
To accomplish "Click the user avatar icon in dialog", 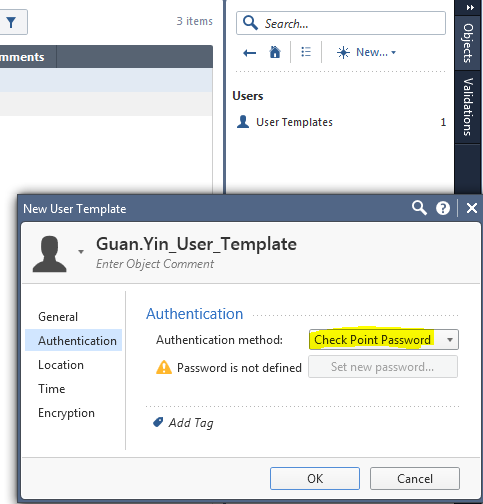I will [x=50, y=254].
